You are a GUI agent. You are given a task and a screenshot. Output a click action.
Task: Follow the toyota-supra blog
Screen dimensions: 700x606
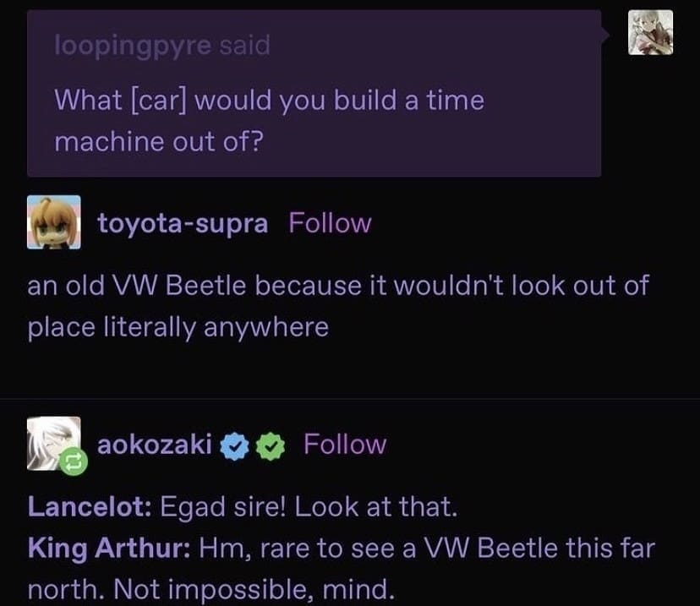point(330,223)
